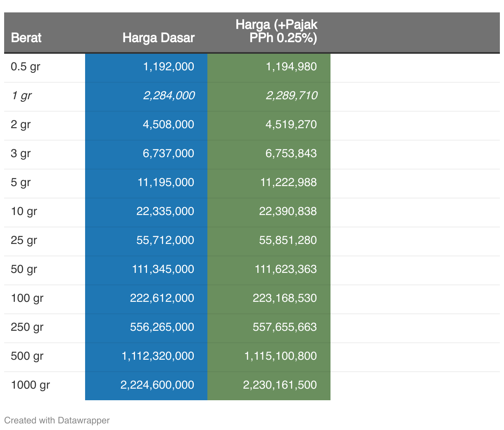Click the Harga (+Pajak PPh 0.25%) header
The height and width of the screenshot is (430, 504).
point(276,31)
